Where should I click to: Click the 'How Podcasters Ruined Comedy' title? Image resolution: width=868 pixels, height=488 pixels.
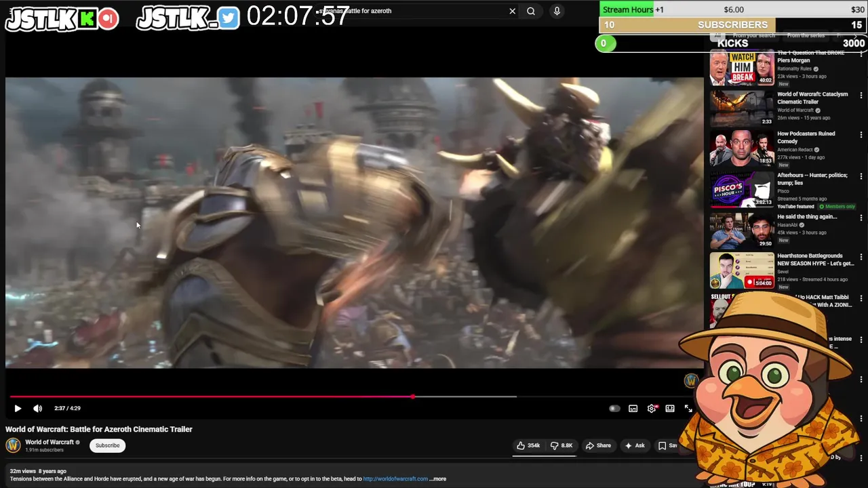(x=806, y=138)
